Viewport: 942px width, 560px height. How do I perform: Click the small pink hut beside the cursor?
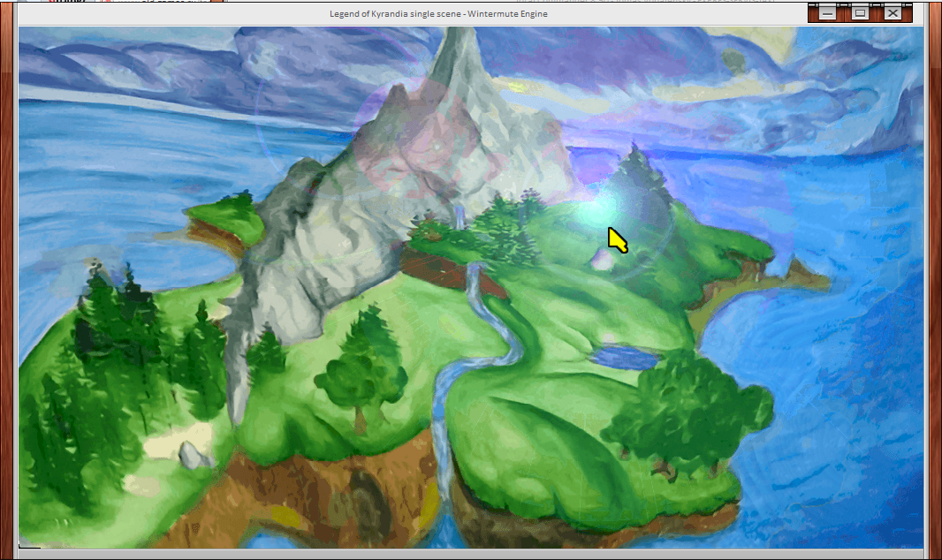pos(602,260)
